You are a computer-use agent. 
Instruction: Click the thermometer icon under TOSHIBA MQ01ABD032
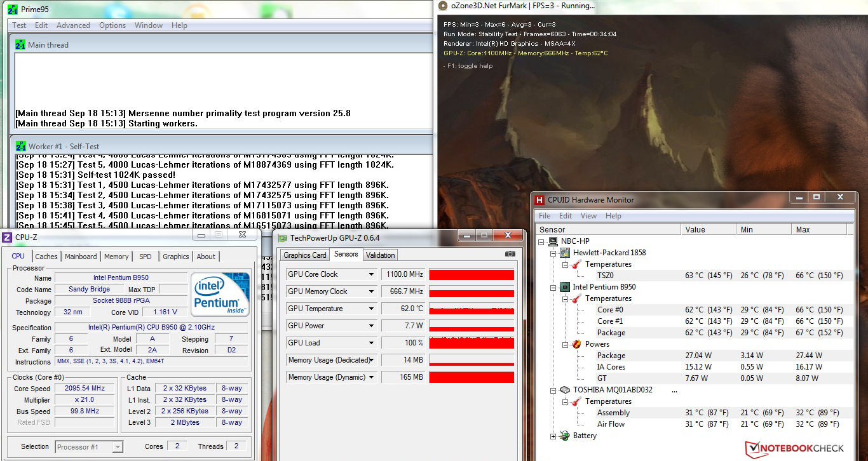[x=576, y=401]
